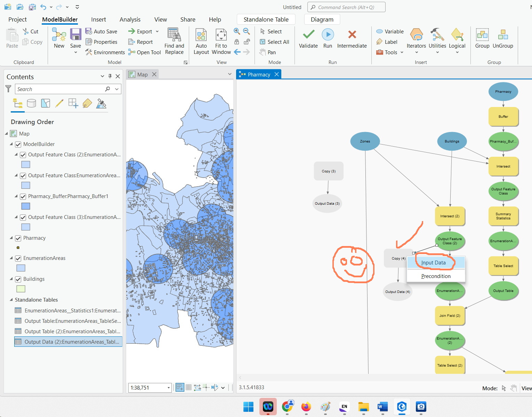Choose Input Data from the context menu
The image size is (532, 417).
[433, 262]
